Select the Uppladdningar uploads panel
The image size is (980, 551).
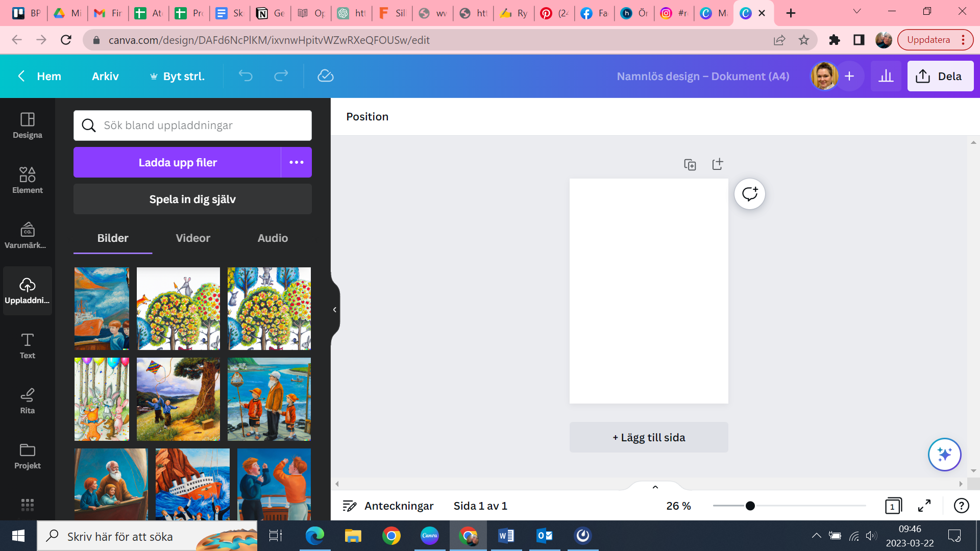tap(28, 291)
